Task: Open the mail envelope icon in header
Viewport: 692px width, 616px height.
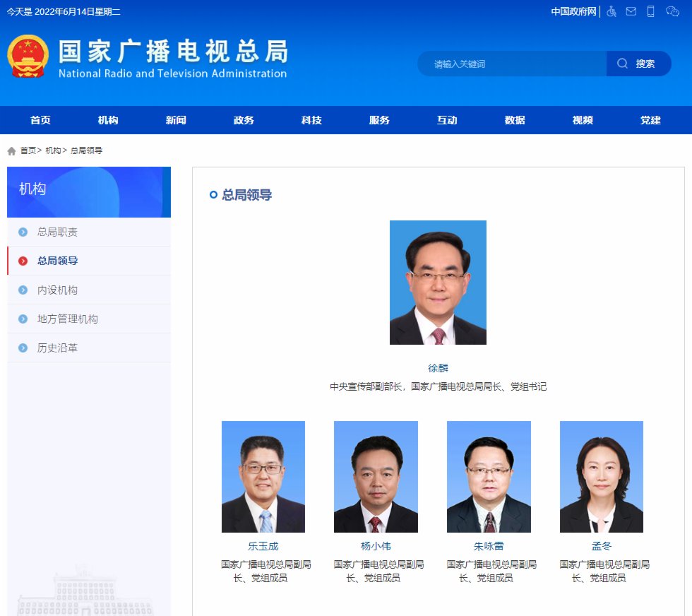Action: click(x=631, y=11)
